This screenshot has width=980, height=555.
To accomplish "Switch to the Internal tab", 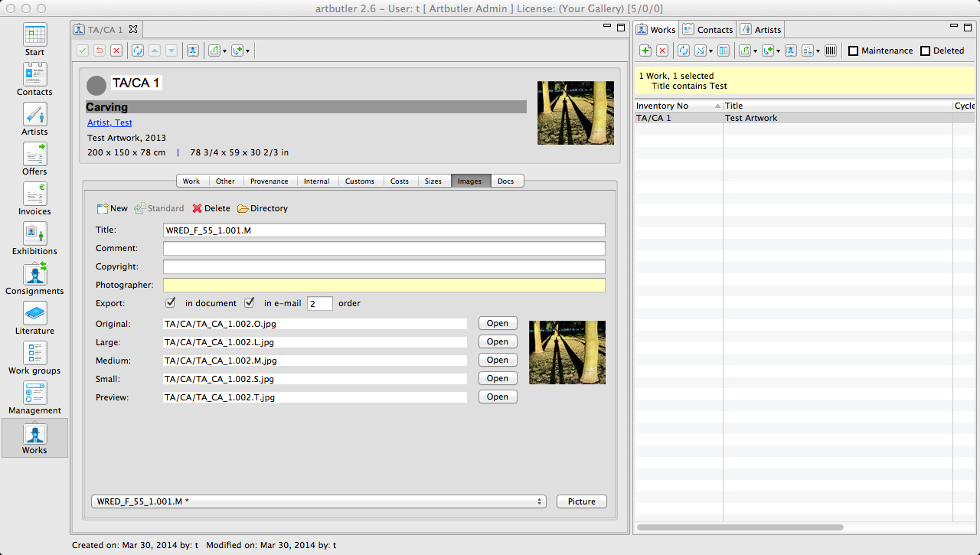I will [x=316, y=181].
